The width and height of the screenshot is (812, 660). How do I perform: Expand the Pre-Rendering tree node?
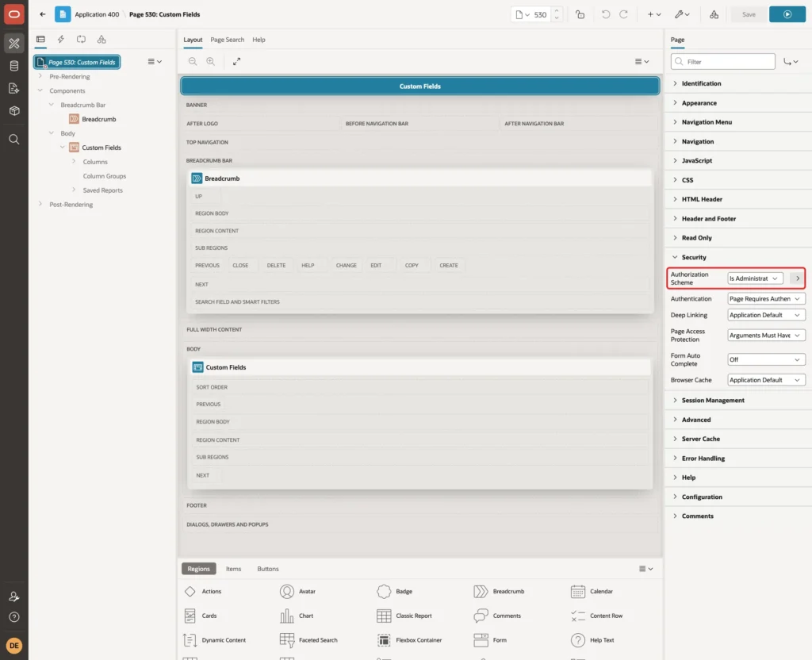[40, 76]
